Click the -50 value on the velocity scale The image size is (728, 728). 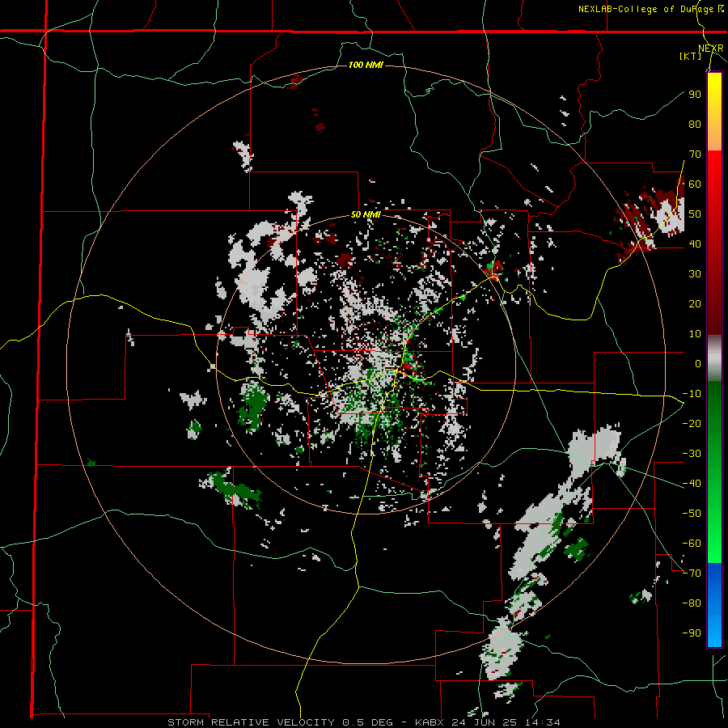click(692, 514)
